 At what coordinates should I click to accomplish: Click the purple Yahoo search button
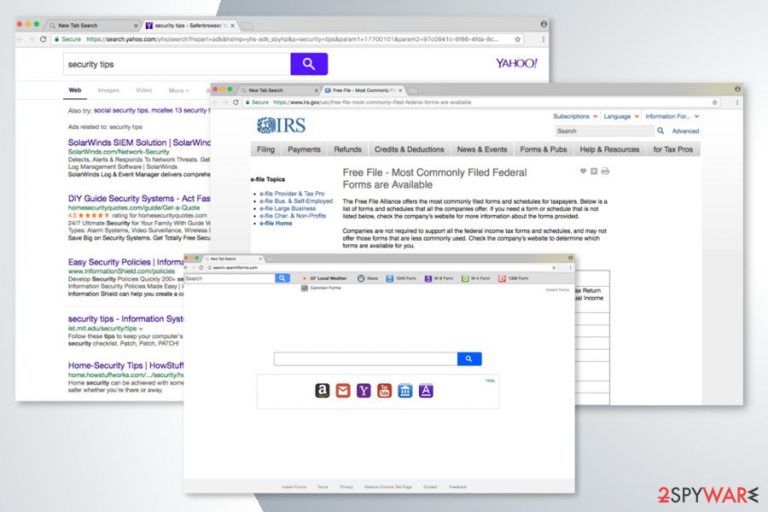click(309, 64)
